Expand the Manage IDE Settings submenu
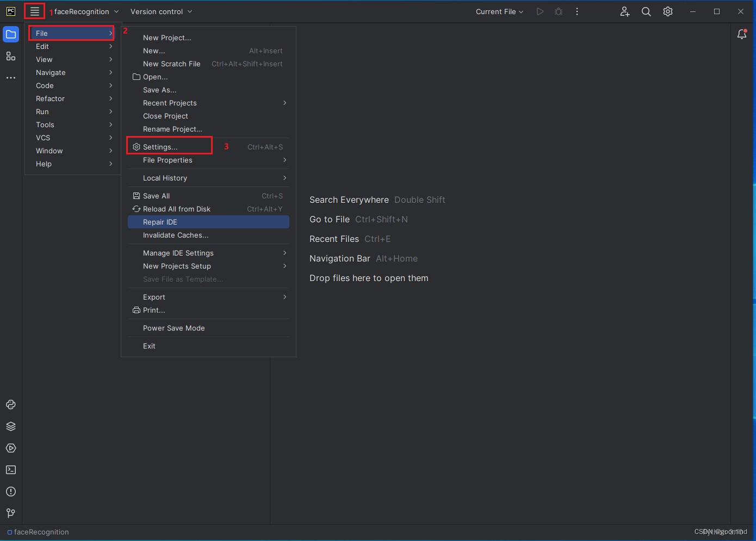 tap(208, 253)
